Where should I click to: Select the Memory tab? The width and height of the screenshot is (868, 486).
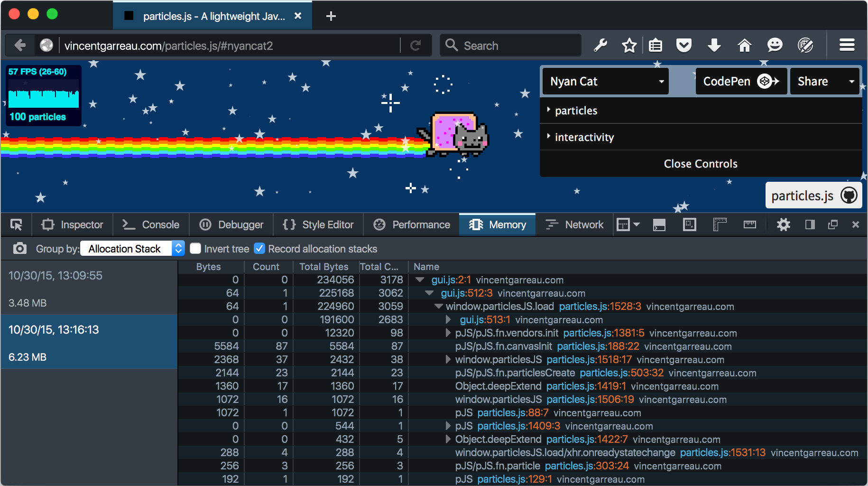498,224
